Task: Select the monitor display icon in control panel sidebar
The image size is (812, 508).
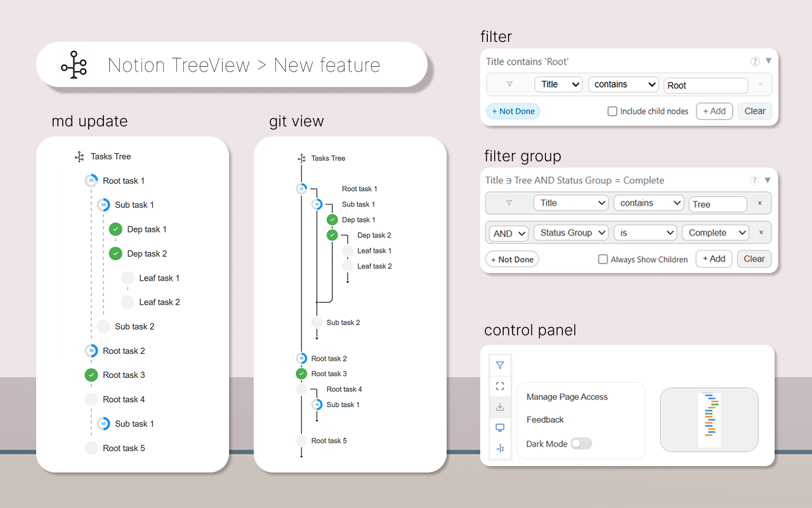Action: pyautogui.click(x=500, y=427)
